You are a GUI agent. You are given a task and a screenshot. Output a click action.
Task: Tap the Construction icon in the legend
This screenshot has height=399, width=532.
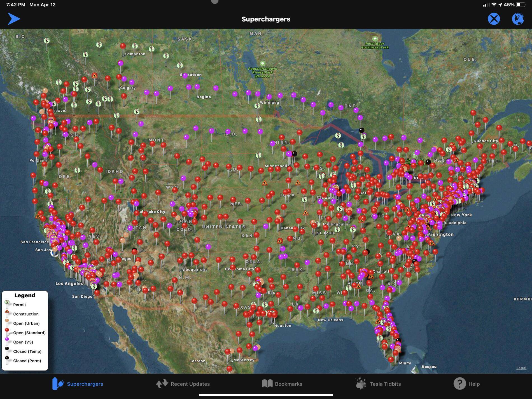(7, 312)
